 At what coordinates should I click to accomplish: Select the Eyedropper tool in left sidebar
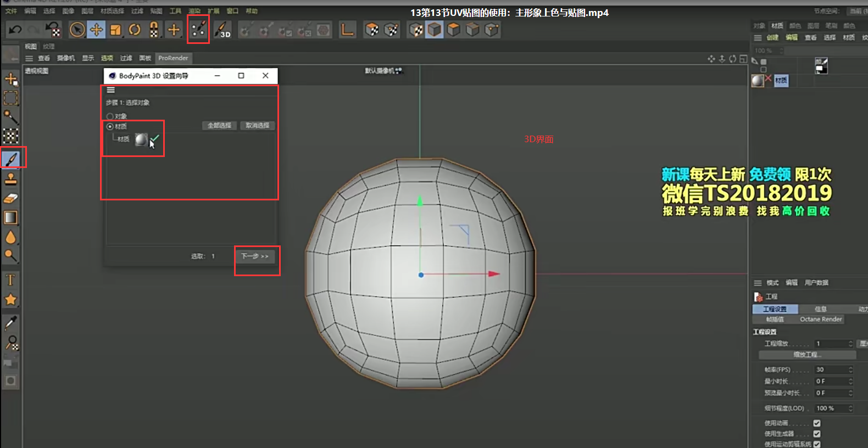[10, 323]
